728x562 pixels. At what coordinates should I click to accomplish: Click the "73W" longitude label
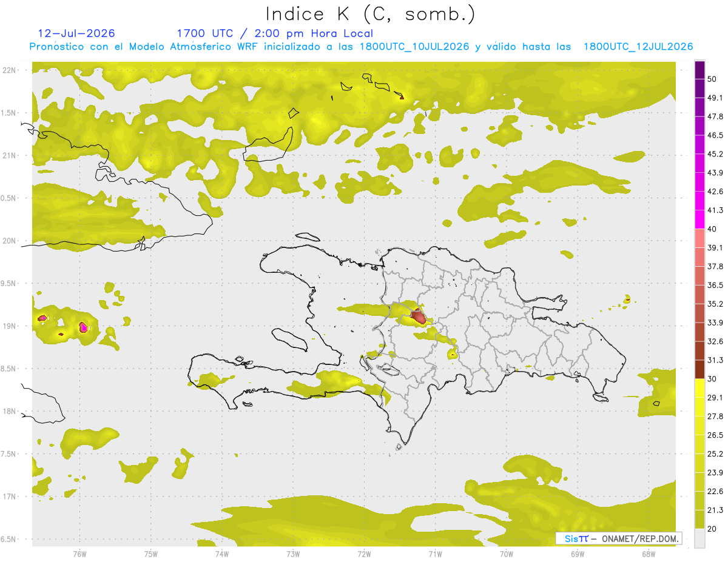[293, 554]
